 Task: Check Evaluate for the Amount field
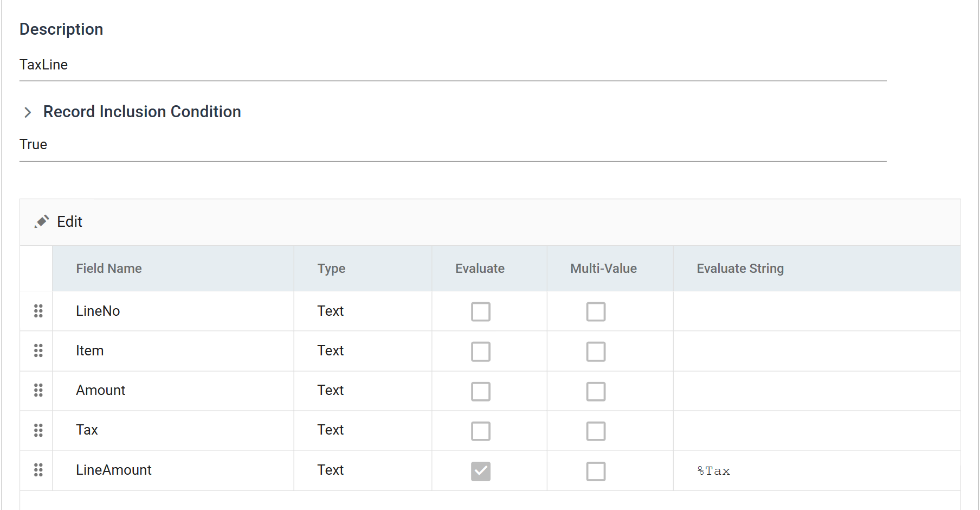481,392
